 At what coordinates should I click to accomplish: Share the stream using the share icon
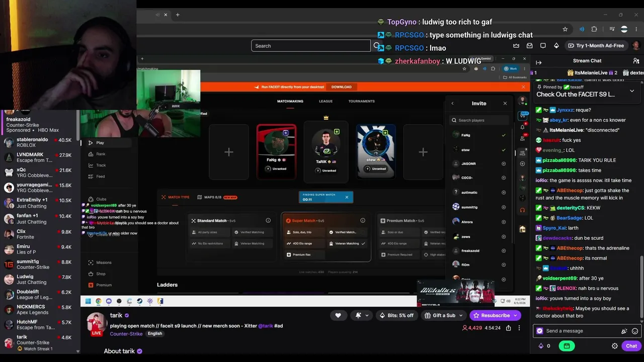point(508,328)
